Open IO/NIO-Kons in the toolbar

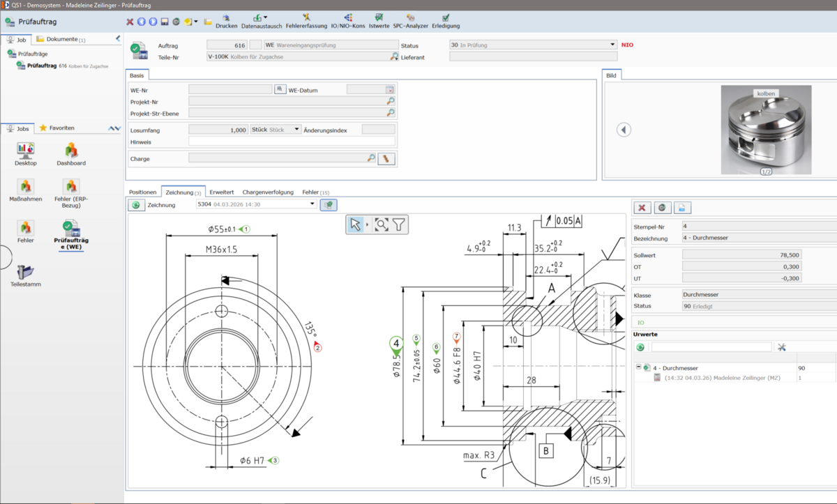[348, 21]
